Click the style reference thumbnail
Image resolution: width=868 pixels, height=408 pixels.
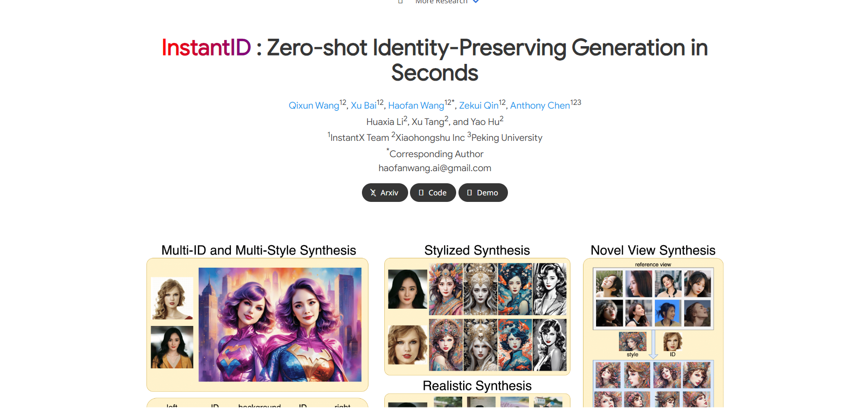632,341
